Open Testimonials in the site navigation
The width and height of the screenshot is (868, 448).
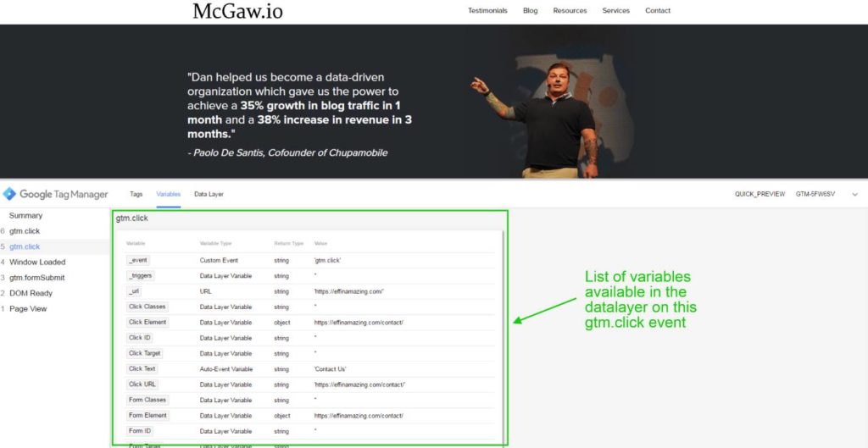[x=487, y=10]
